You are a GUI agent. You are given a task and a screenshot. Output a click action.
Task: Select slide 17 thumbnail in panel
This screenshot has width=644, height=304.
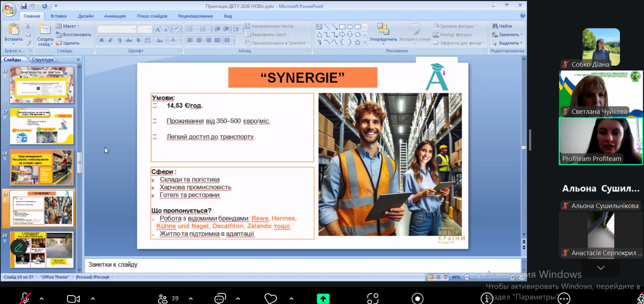42,126
